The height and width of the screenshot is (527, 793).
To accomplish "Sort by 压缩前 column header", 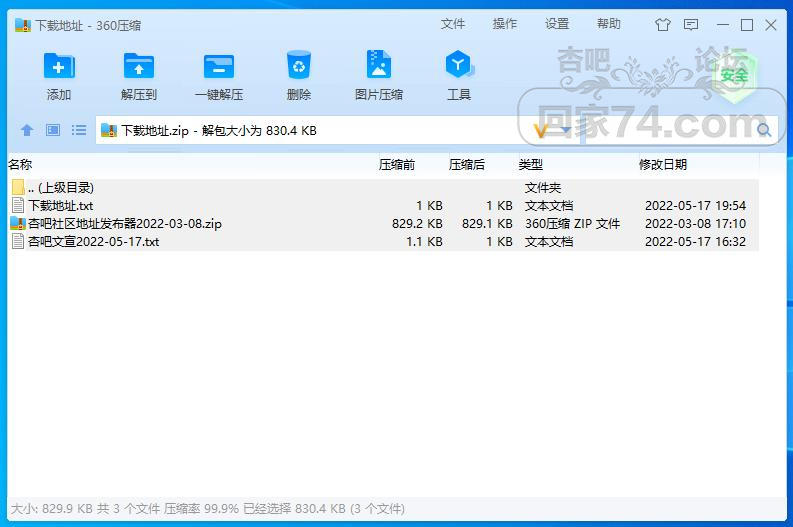I will tap(397, 164).
